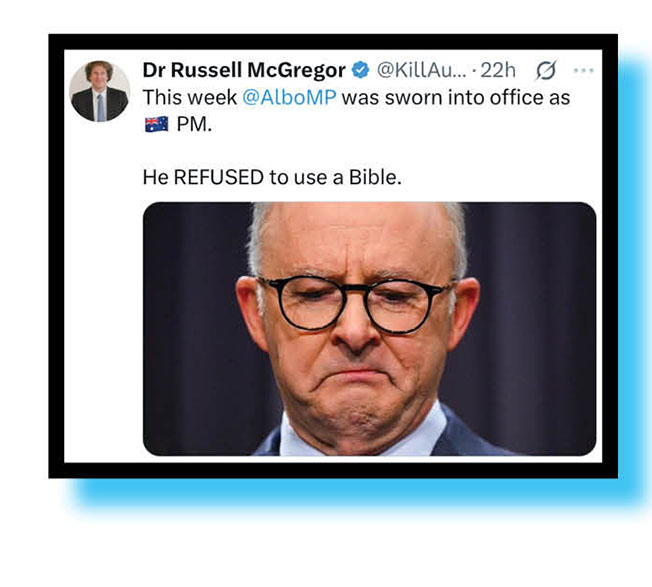Follow the @AlboMP mention link

click(289, 98)
